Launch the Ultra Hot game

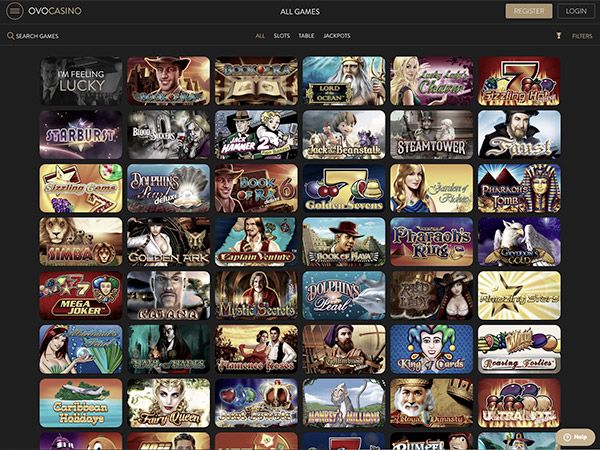519,403
